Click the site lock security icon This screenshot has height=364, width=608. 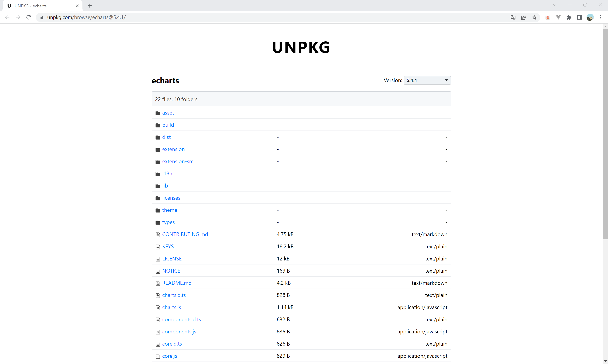[x=42, y=17]
